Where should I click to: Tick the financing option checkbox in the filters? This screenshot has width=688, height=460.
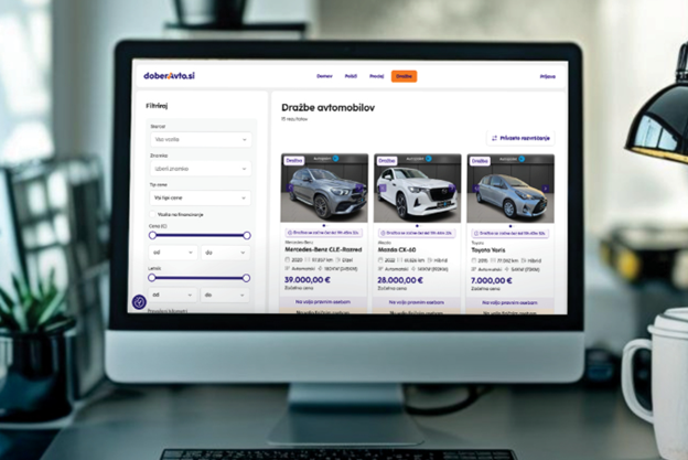(153, 214)
